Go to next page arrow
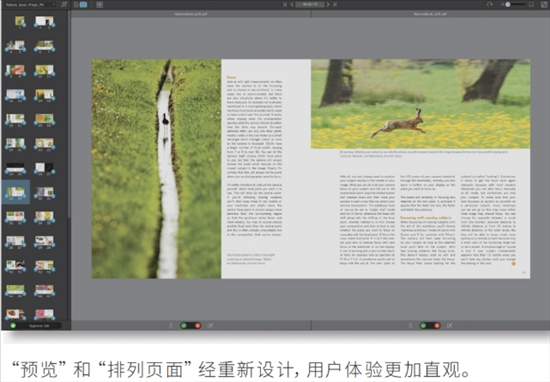Image resolution: width=550 pixels, height=382 pixels. 328,5
